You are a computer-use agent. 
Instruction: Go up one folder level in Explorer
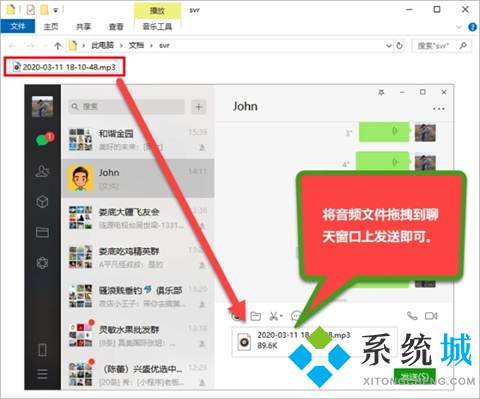tap(58, 46)
